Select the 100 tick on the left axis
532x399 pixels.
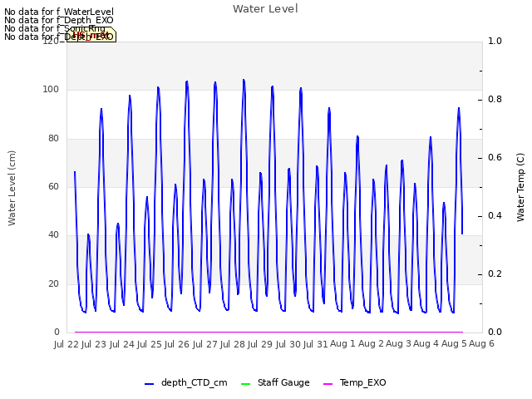point(51,90)
